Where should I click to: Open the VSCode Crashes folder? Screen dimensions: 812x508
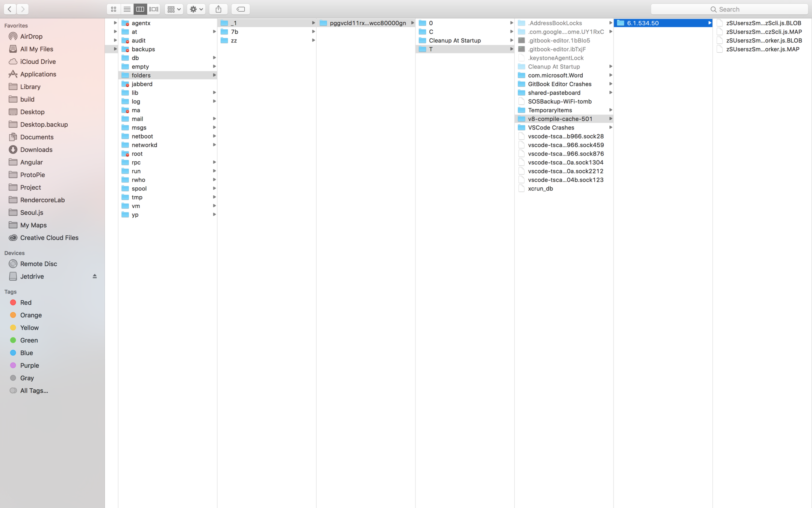pos(551,128)
